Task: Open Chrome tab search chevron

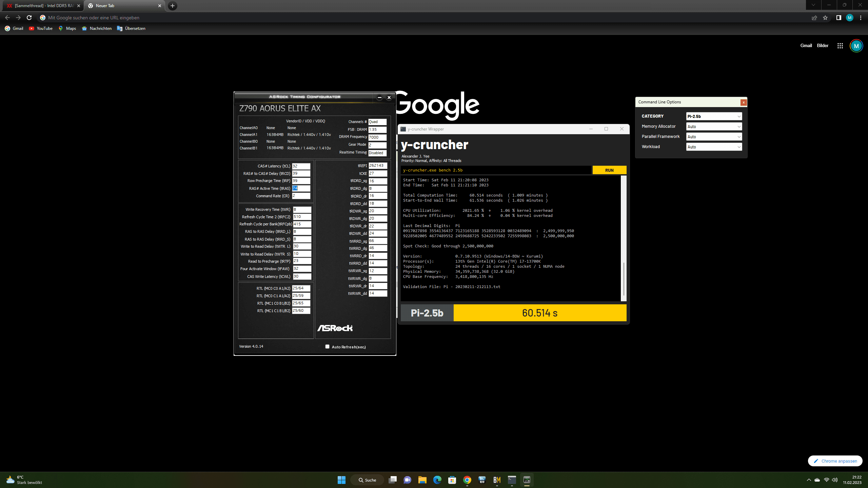Action: (813, 5)
